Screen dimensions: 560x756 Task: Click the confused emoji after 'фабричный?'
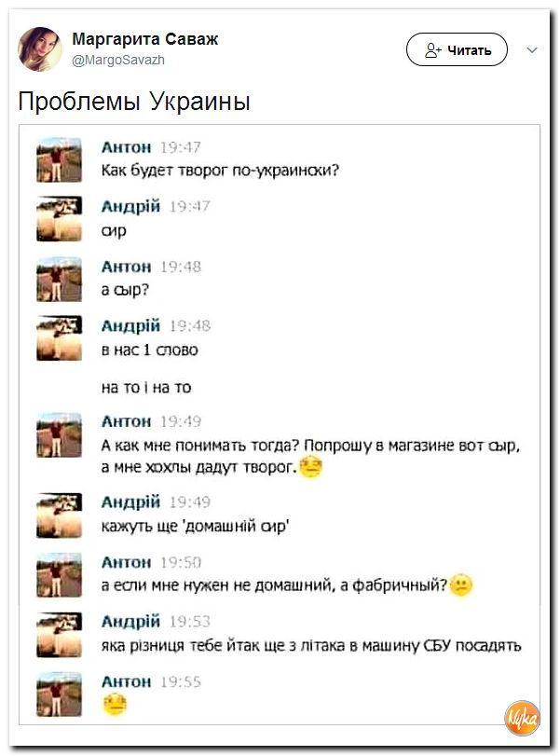pyautogui.click(x=460, y=585)
